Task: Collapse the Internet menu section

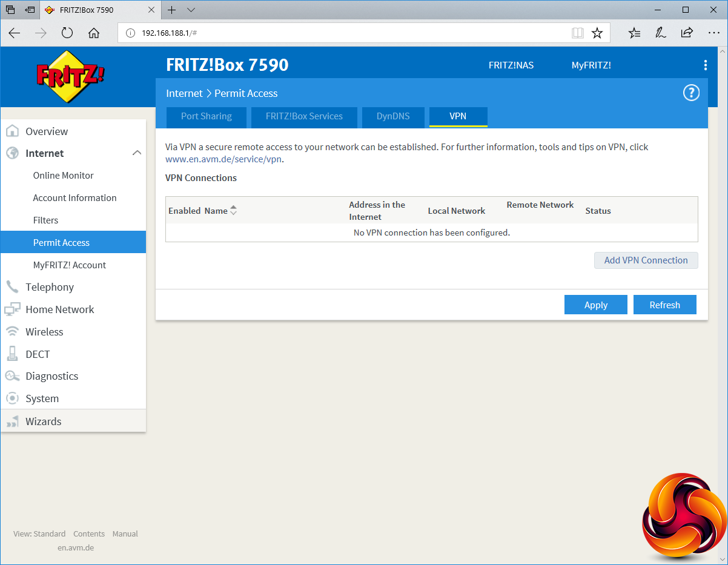Action: [x=137, y=153]
